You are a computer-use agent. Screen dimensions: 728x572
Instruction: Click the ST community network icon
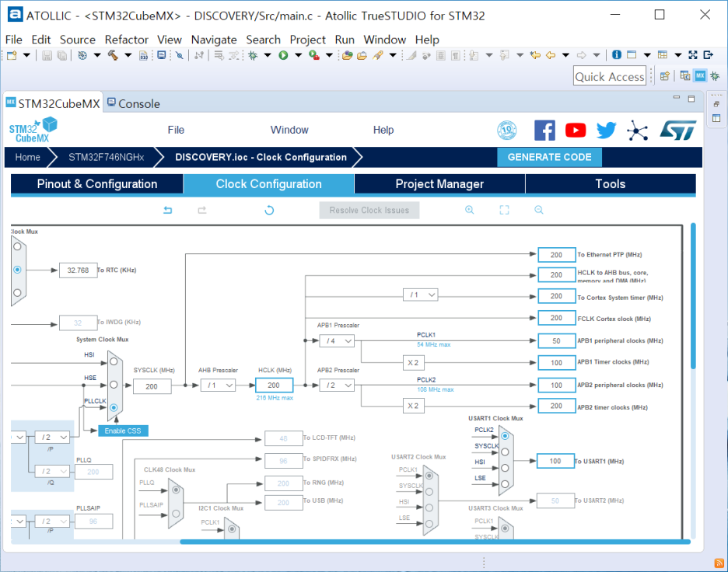coord(638,131)
